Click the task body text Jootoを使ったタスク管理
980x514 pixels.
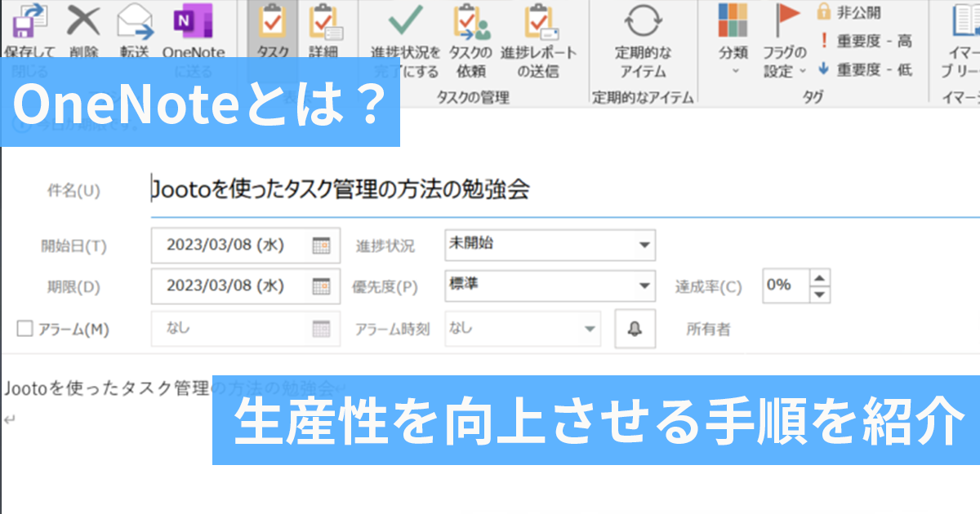pos(107,389)
